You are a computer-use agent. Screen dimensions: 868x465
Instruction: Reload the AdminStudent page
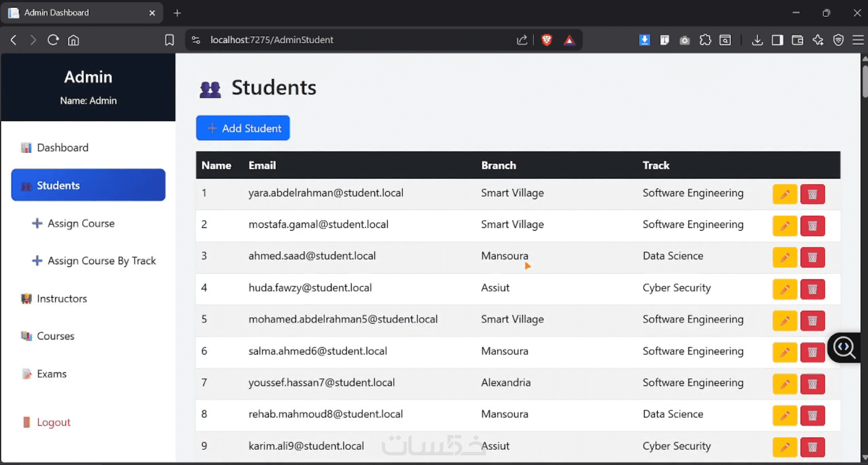tap(53, 40)
